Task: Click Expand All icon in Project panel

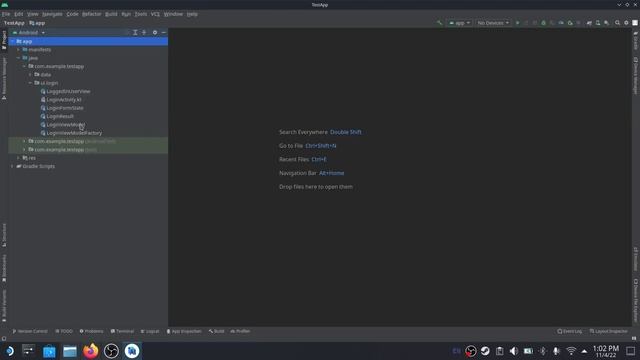Action: tap(135, 32)
